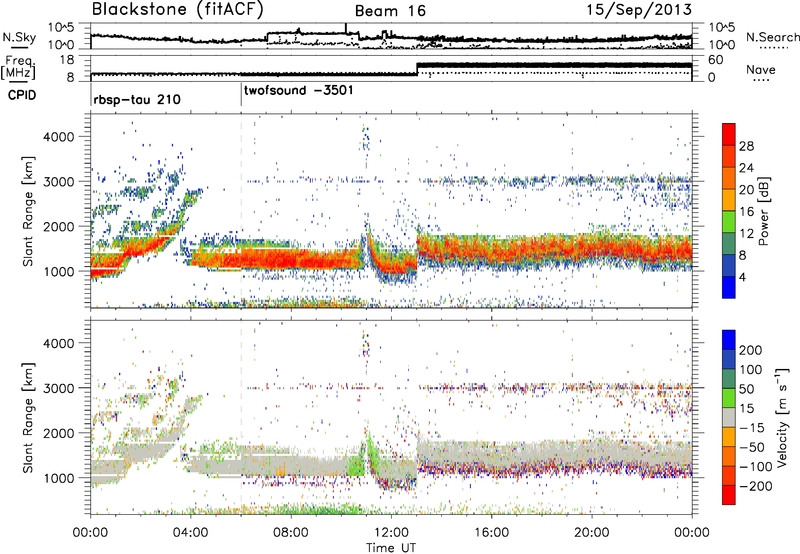Click the 'Freq. [MHz]' axis label

tap(18, 67)
